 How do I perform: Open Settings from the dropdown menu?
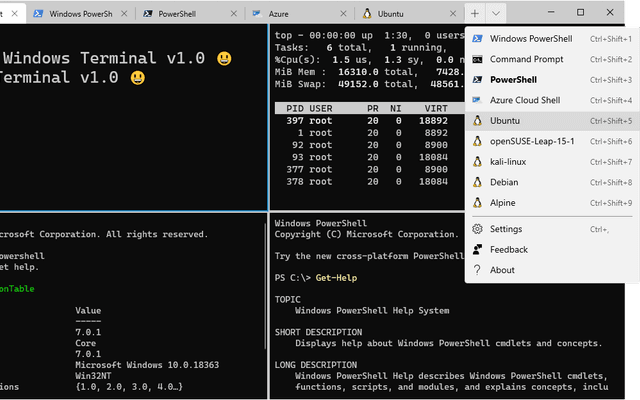point(552,229)
